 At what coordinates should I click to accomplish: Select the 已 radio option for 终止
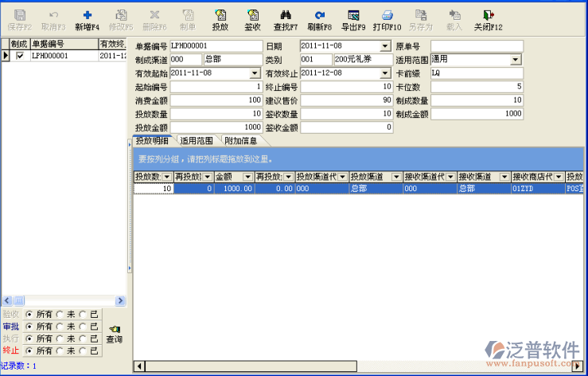pos(84,350)
